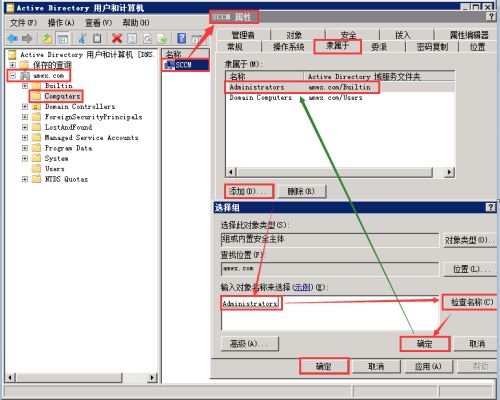Click the Cut scissors icon in the toolbar
This screenshot has width=500, height=400.
tap(82, 39)
